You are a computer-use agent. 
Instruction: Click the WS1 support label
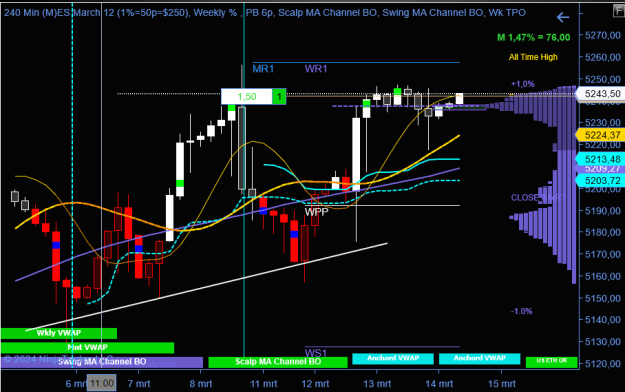pyautogui.click(x=316, y=353)
